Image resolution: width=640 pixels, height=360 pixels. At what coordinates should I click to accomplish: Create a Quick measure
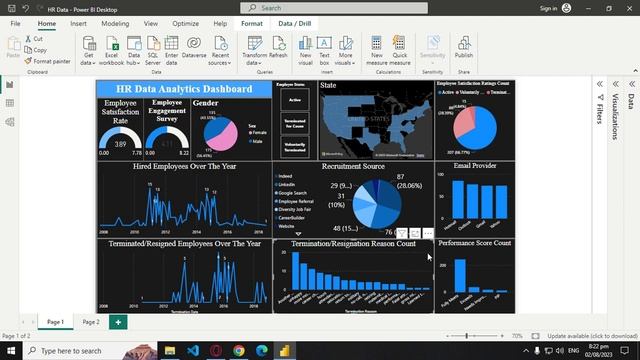(x=400, y=51)
